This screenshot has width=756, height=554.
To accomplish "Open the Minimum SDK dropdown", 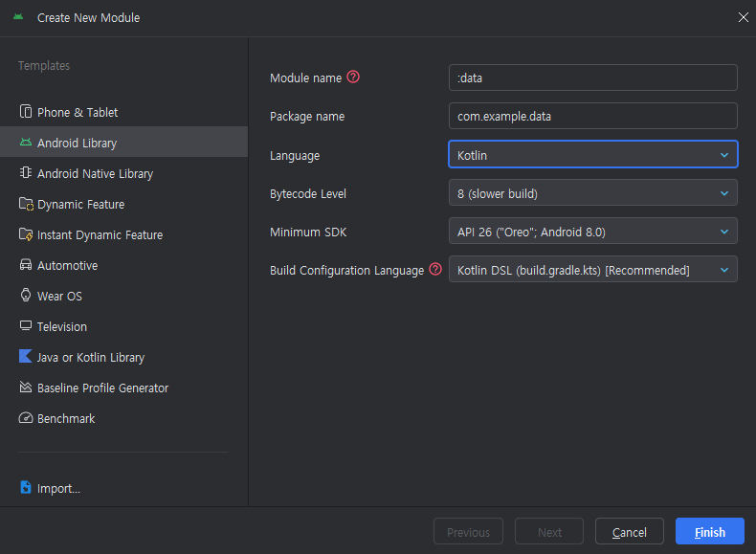I will [593, 231].
